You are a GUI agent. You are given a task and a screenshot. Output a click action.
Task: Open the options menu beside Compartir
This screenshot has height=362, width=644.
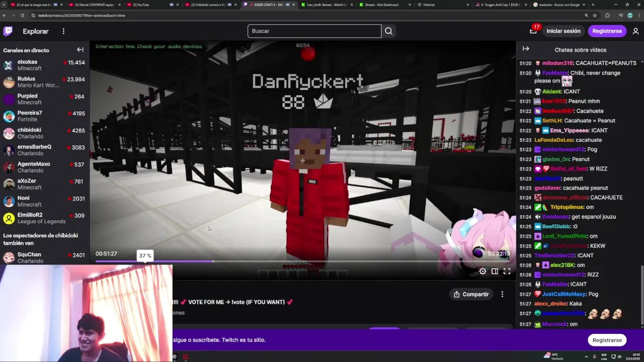[x=502, y=294]
